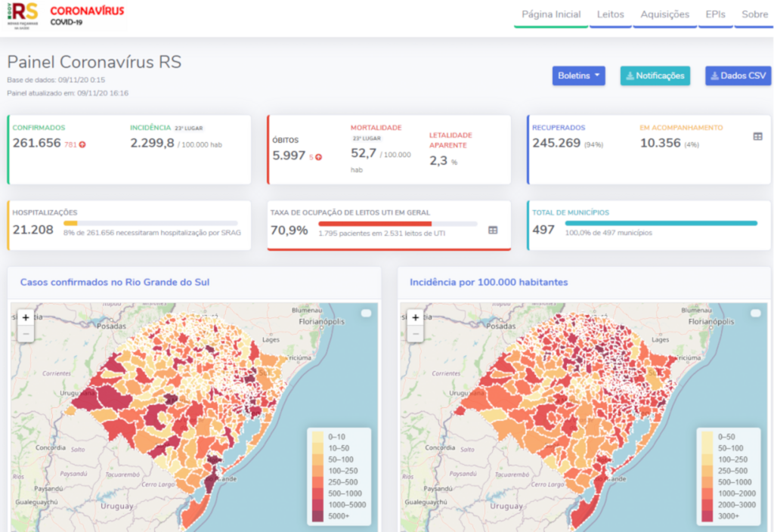Toggle fullscreen on the incidence map
Viewport: 774px width, 532px height.
(755, 313)
